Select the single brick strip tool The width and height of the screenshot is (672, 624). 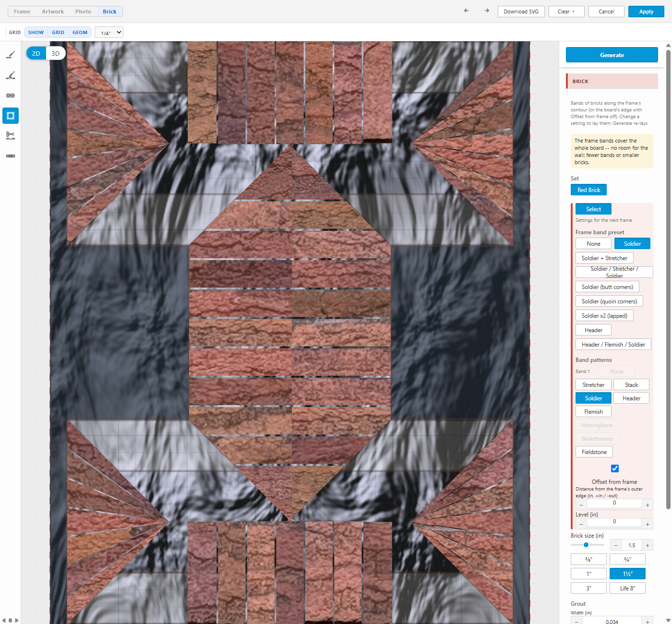11,156
